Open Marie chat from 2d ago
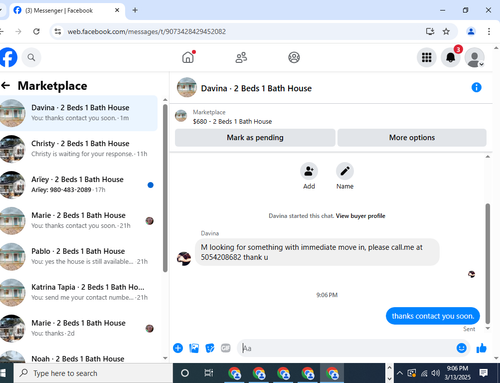The width and height of the screenshot is (500, 383). [x=78, y=328]
